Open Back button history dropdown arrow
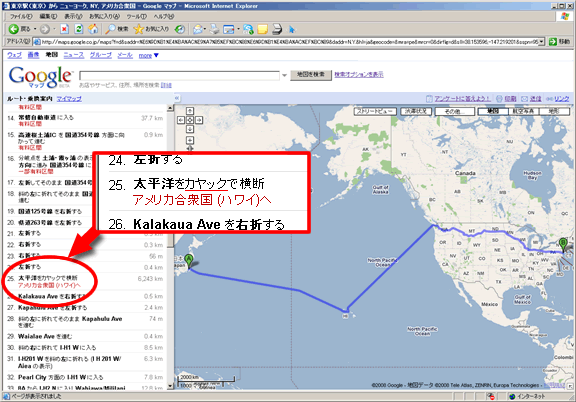Viewport: 576px width, 402px height. 35,29
